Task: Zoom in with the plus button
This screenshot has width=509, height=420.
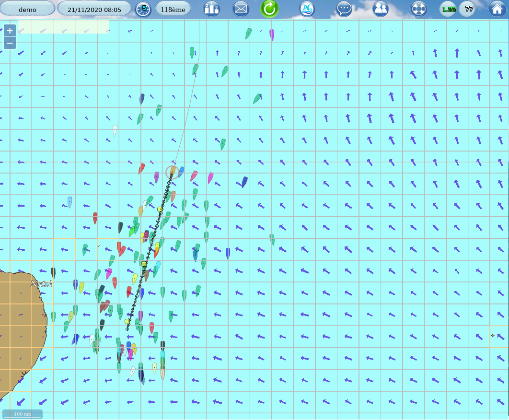Action: coord(10,31)
